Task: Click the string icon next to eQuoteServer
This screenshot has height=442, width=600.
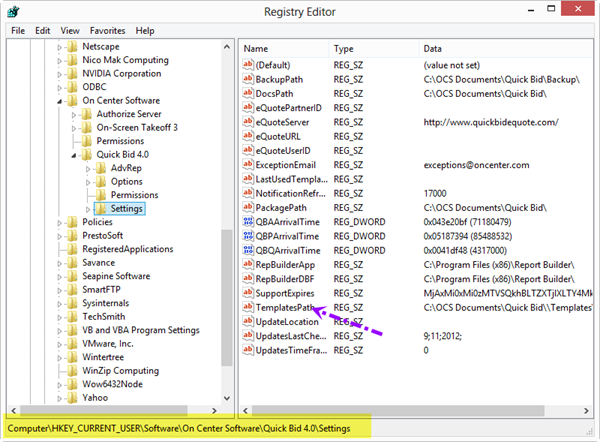Action: click(x=248, y=122)
